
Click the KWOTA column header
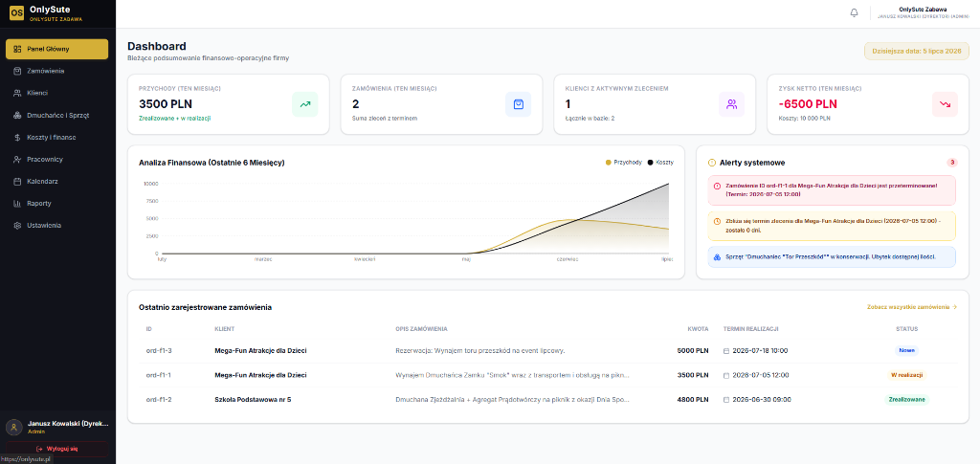pyautogui.click(x=698, y=328)
